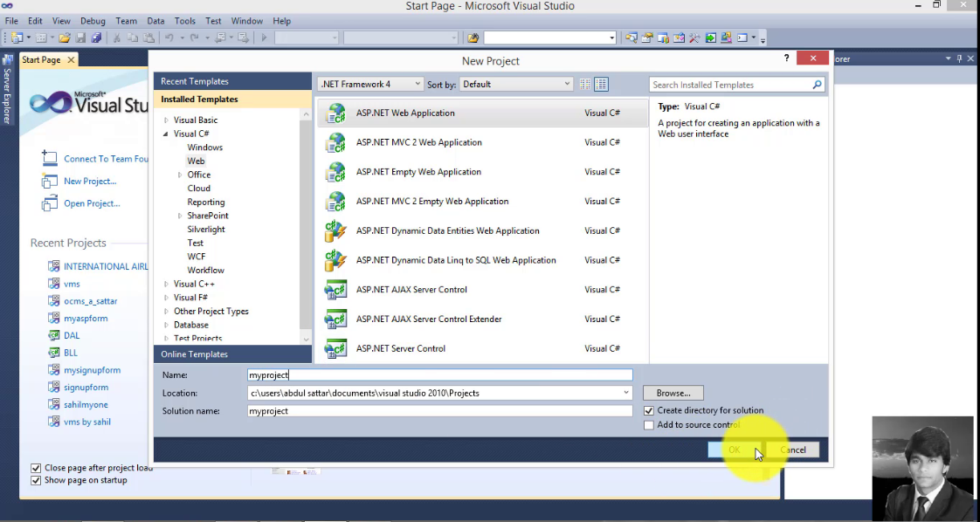
Task: Expand the Visual Basic tree node
Action: click(x=166, y=120)
